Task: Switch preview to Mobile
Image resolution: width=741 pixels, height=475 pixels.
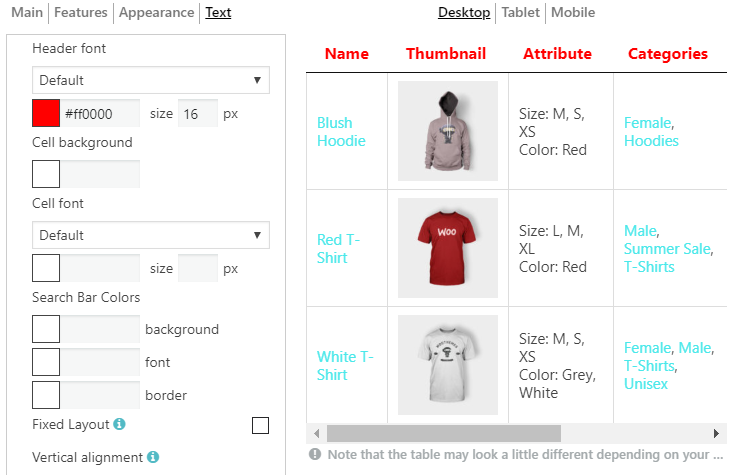Action: point(572,13)
